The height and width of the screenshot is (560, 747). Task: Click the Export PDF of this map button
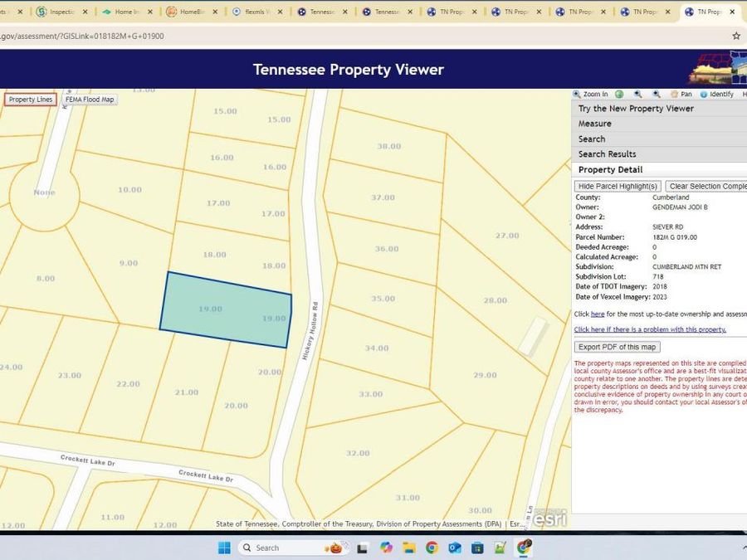pos(616,346)
